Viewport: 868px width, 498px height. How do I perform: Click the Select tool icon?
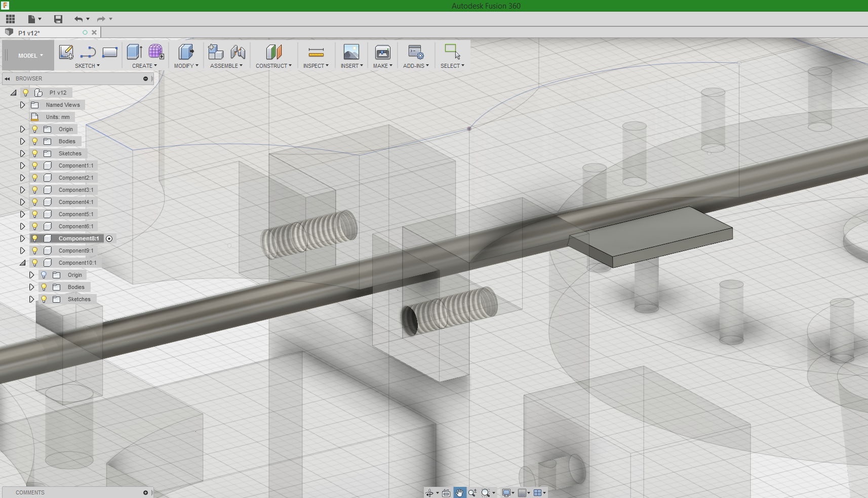(x=452, y=52)
